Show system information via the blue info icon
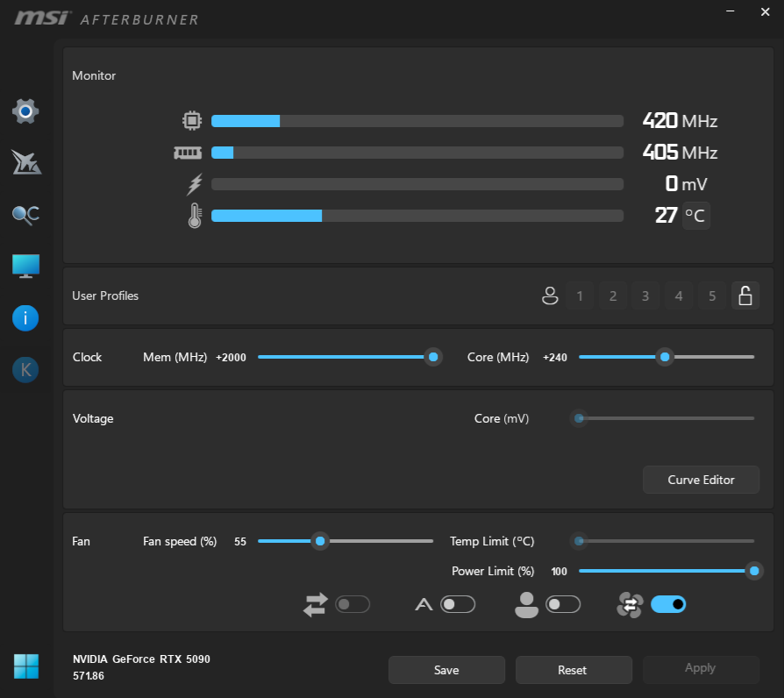Screen dimensions: 784x698 click(25, 318)
